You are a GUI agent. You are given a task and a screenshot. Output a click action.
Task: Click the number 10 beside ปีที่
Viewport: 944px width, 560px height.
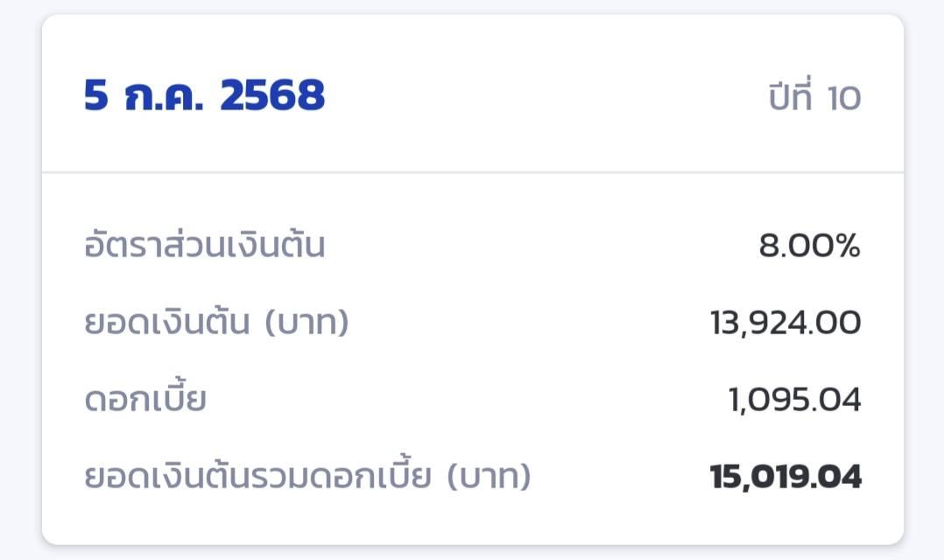(x=844, y=99)
